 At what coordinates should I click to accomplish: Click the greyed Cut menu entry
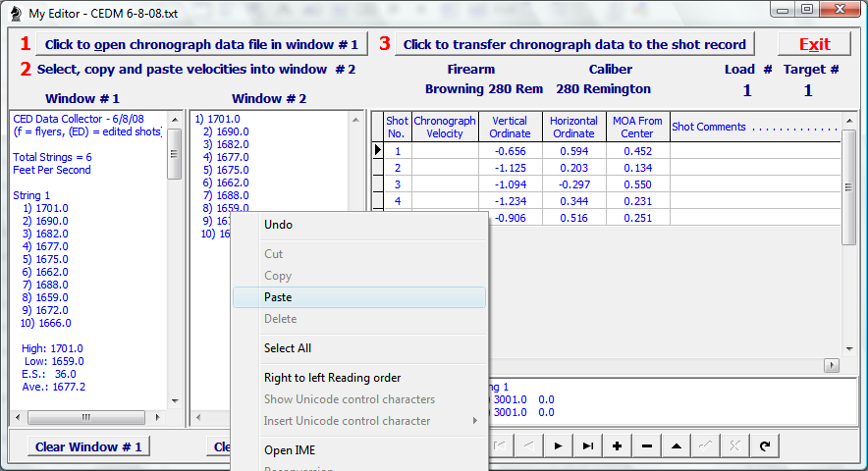tap(359, 254)
